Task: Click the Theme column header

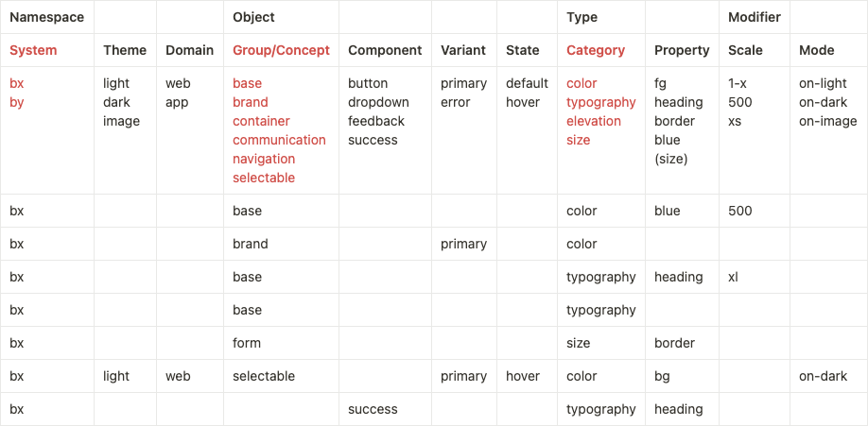Action: point(125,50)
